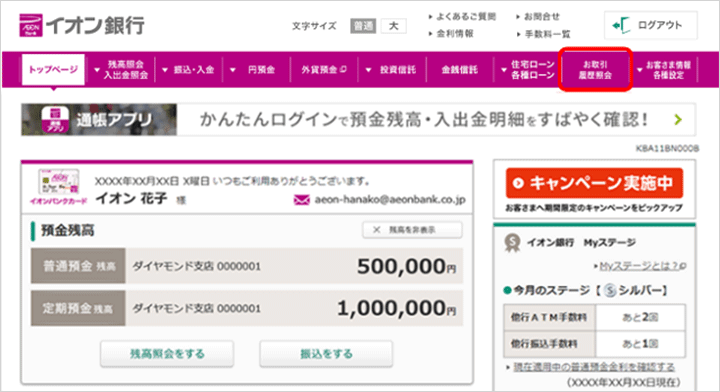Open the 外貨預金 menu item

(324, 70)
